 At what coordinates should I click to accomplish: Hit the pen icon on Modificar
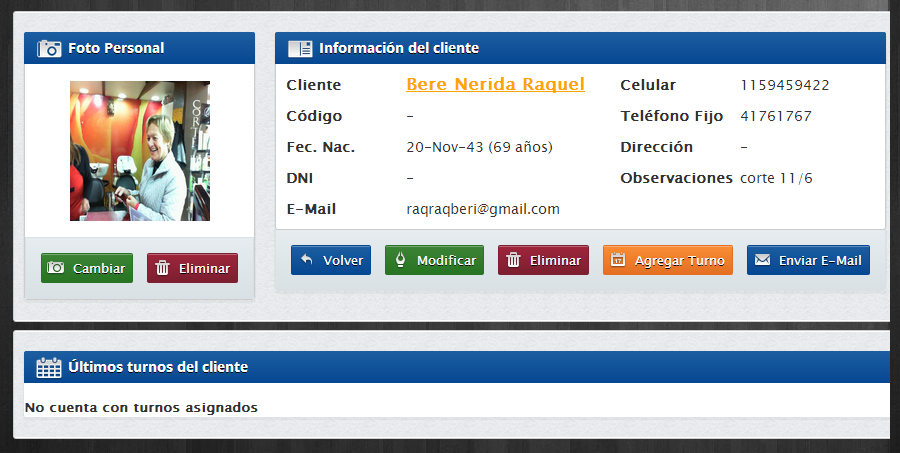[x=402, y=260]
